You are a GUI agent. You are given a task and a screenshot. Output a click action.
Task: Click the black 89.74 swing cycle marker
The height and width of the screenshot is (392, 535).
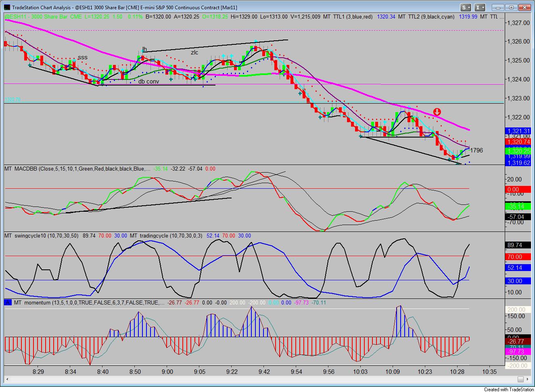518,245
